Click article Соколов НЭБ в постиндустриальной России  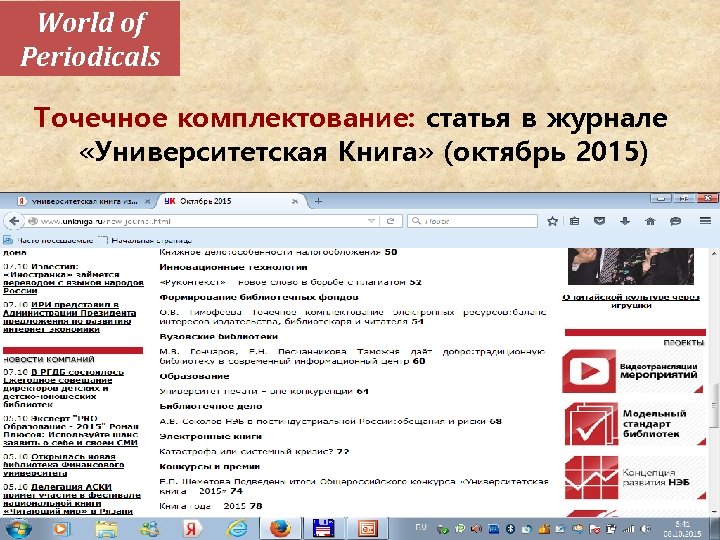pyautogui.click(x=331, y=421)
